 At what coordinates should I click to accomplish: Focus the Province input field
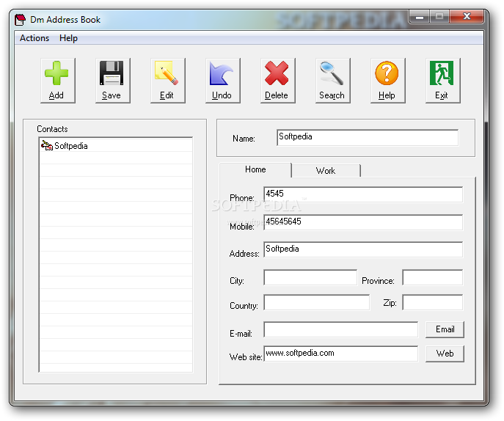432,277
